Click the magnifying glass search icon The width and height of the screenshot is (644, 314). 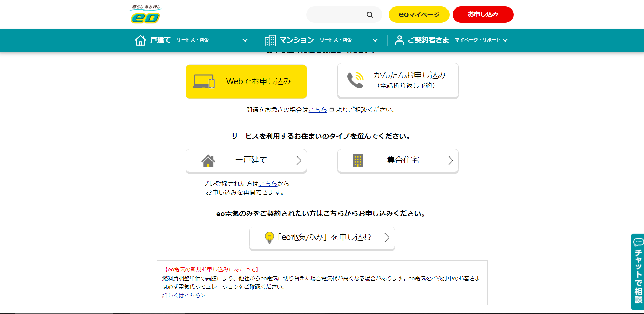[370, 15]
